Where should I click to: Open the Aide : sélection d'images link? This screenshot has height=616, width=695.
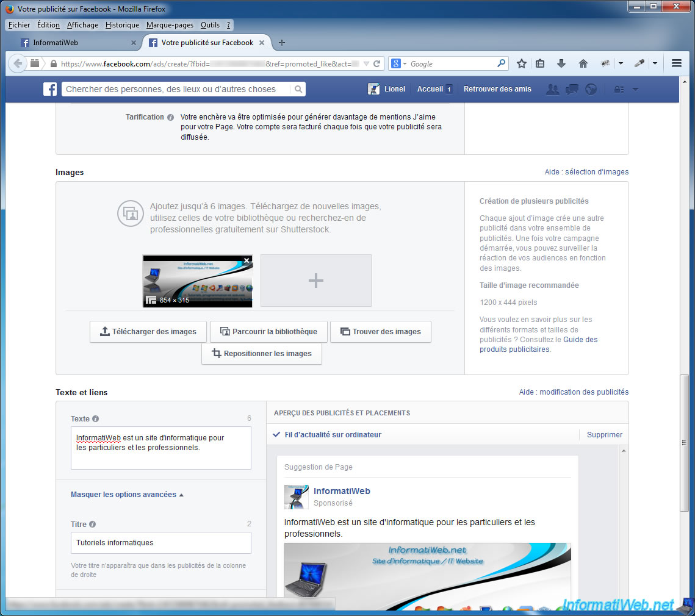pyautogui.click(x=586, y=172)
